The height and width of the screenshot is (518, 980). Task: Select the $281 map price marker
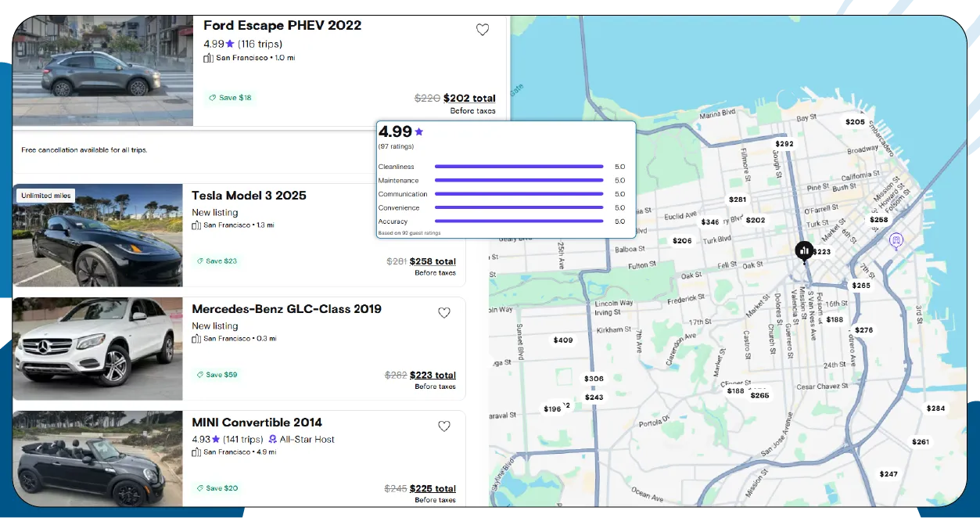pos(738,200)
